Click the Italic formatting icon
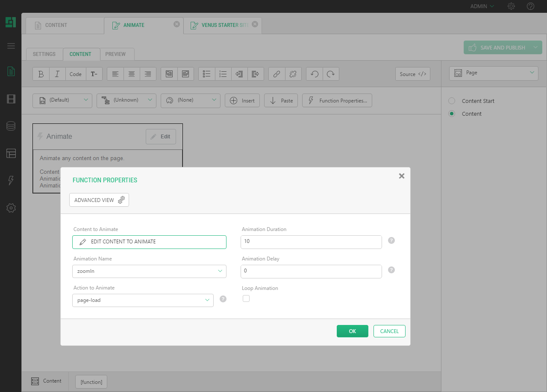 point(57,74)
